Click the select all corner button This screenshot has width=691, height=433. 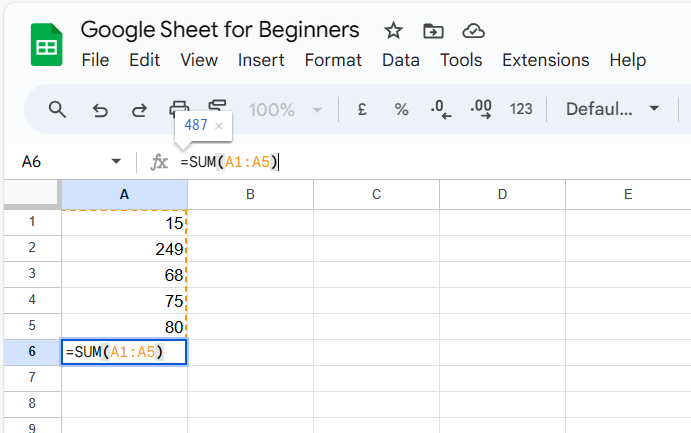pos(31,194)
